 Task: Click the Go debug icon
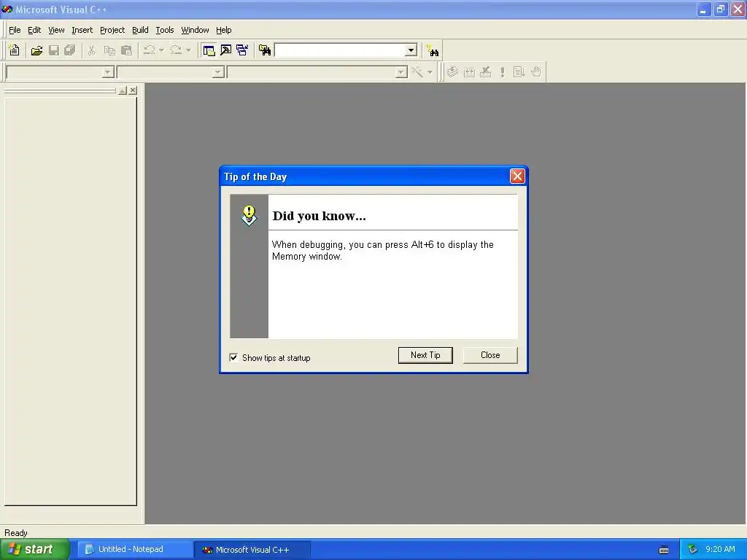click(519, 72)
